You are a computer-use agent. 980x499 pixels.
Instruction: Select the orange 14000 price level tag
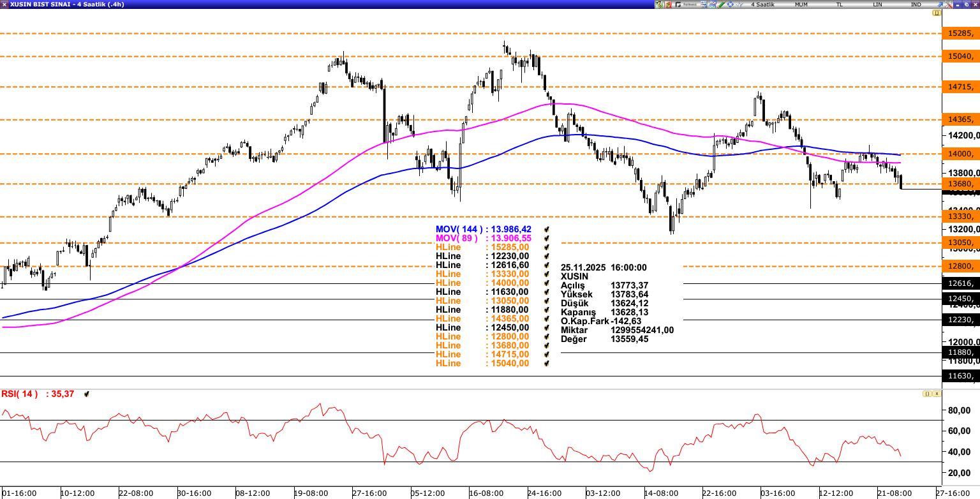click(x=960, y=154)
